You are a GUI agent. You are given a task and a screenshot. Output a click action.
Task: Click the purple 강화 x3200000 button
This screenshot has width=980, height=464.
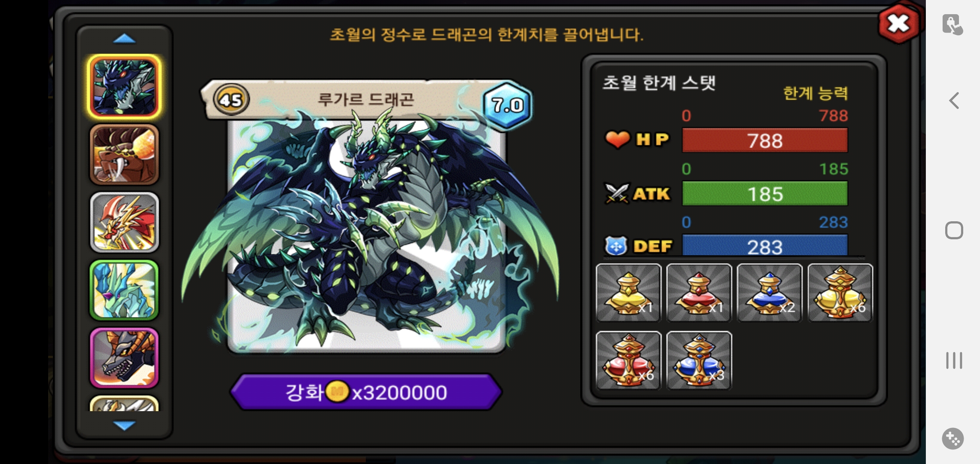[x=366, y=392]
